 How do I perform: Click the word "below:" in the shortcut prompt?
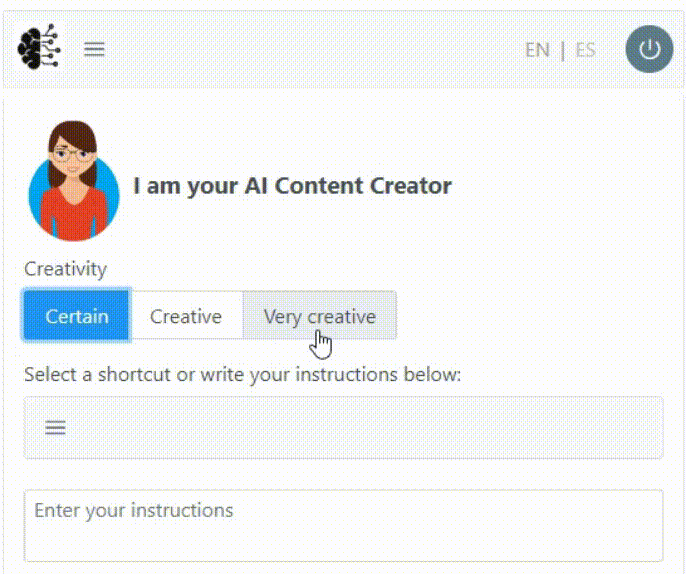coord(434,375)
